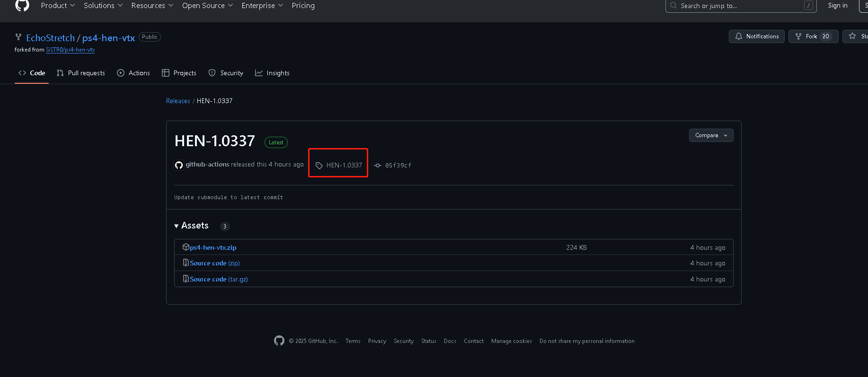Open the Contact footer link
The width and height of the screenshot is (868, 377).
pos(474,341)
